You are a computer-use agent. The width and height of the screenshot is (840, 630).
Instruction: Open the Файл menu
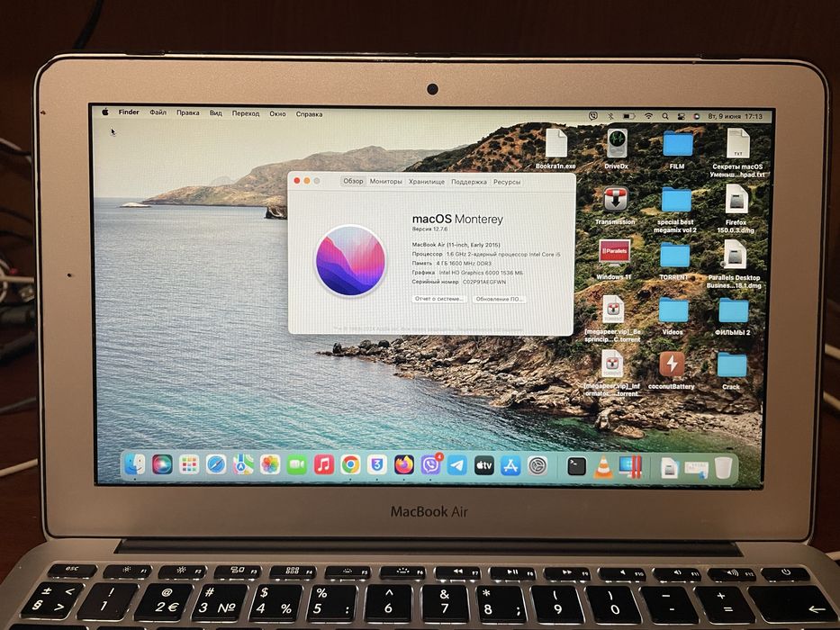[158, 112]
